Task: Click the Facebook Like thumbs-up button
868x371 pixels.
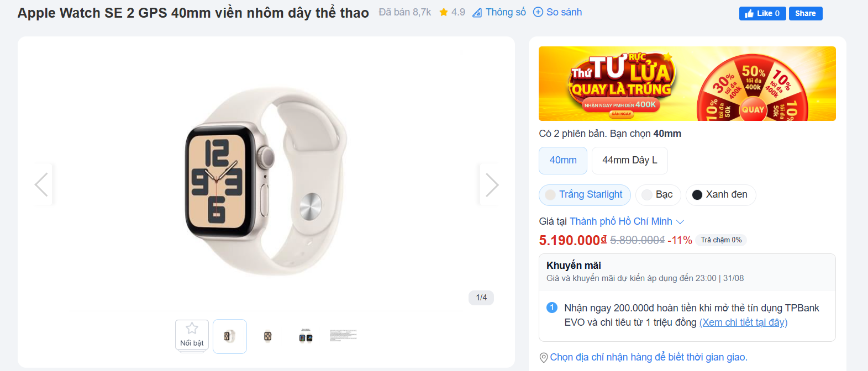Action: pos(762,13)
